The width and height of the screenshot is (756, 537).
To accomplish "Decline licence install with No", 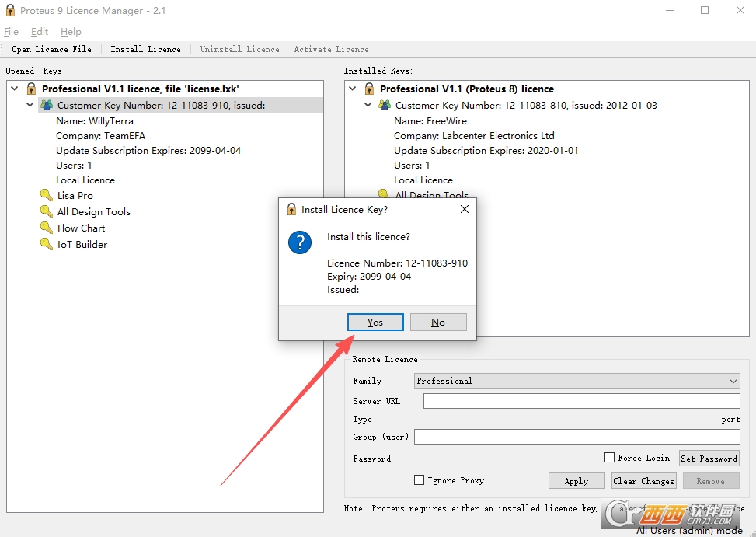I will click(x=438, y=322).
